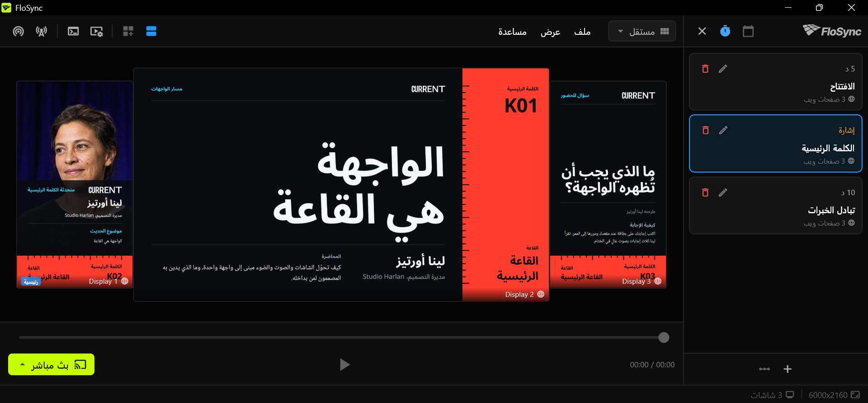
Task: Click the Display 3 preview thumbnail
Action: (608, 184)
